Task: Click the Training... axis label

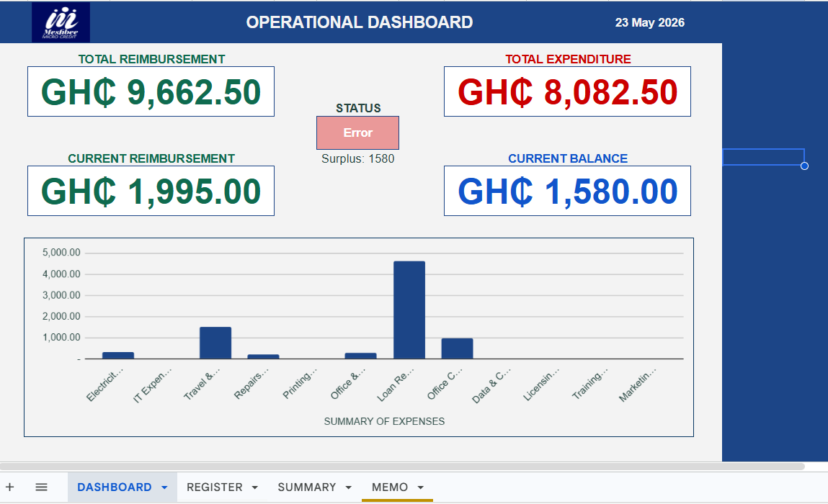Action: point(590,383)
